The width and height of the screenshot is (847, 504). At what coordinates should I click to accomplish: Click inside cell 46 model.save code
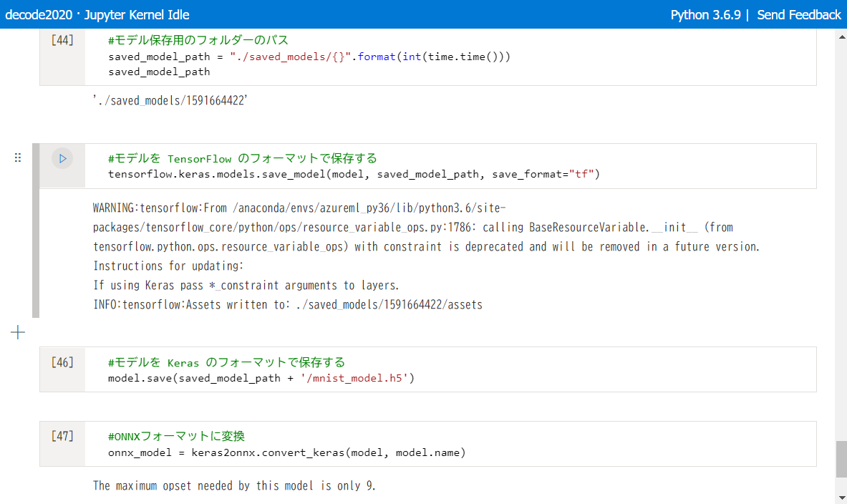coord(261,378)
